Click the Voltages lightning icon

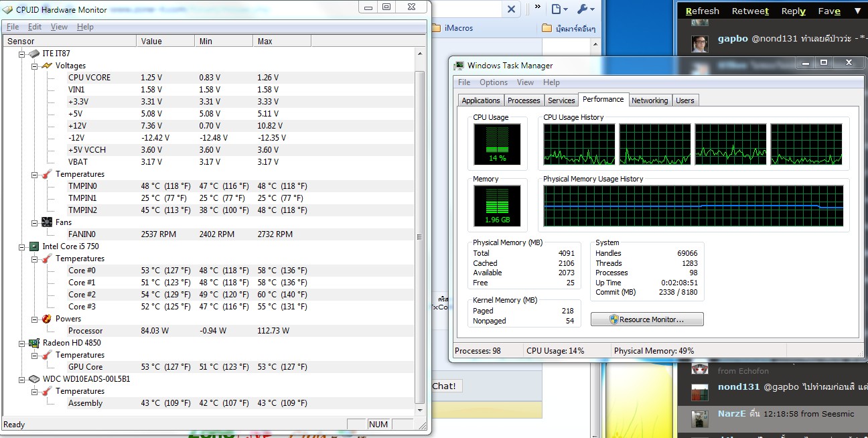(x=46, y=66)
